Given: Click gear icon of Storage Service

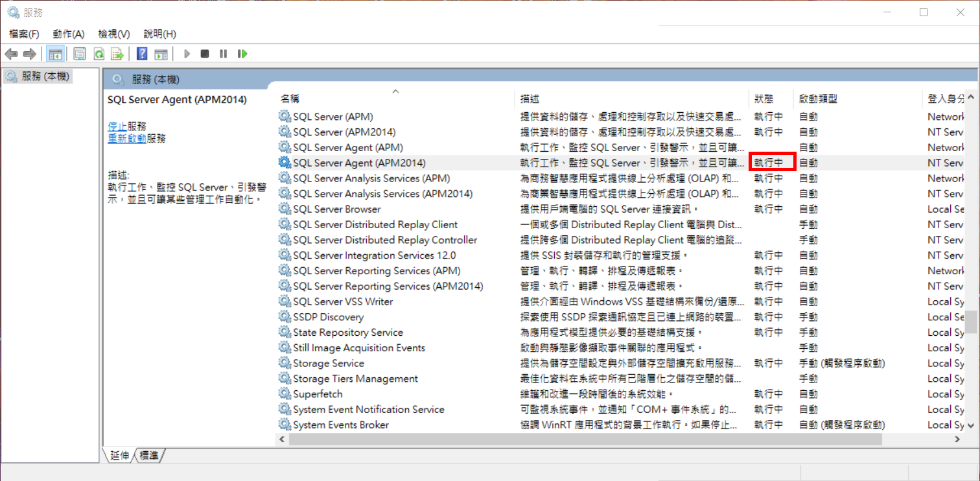Looking at the screenshot, I should tap(285, 363).
